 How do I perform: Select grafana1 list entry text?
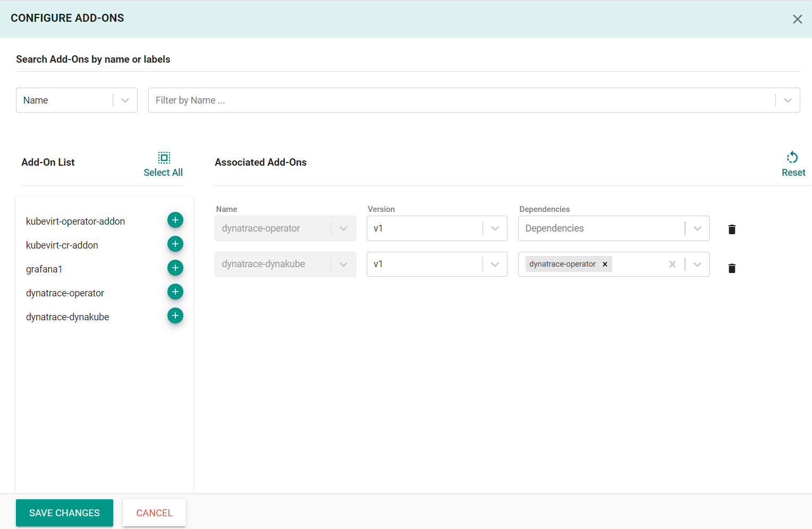pos(44,269)
